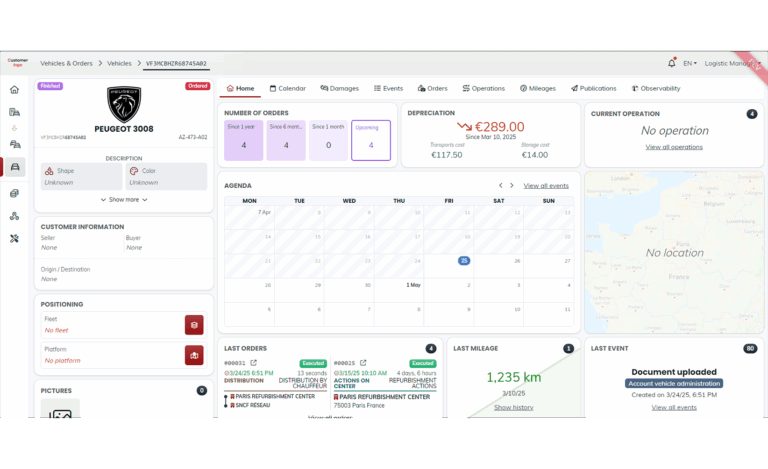Click 'Show history' under last mileage
Viewport: 768px width, 469px height.
click(513, 407)
